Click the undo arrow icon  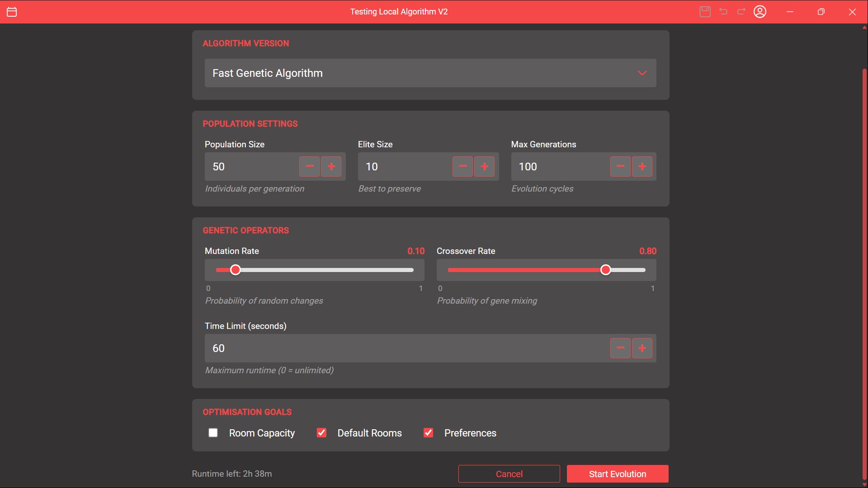coord(723,12)
